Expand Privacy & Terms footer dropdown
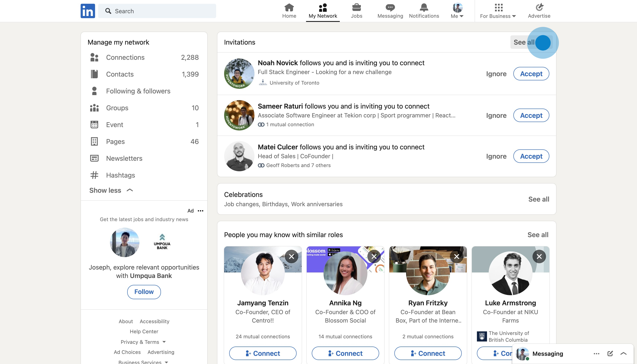Viewport: 637px width, 364px height. coord(143,342)
